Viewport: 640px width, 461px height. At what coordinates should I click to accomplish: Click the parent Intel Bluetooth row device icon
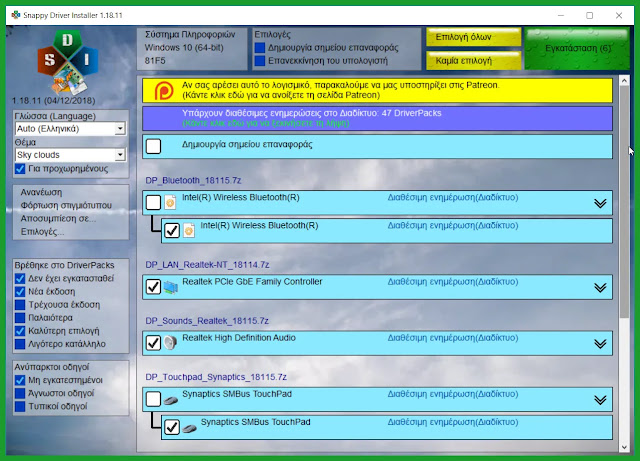pyautogui.click(x=170, y=202)
